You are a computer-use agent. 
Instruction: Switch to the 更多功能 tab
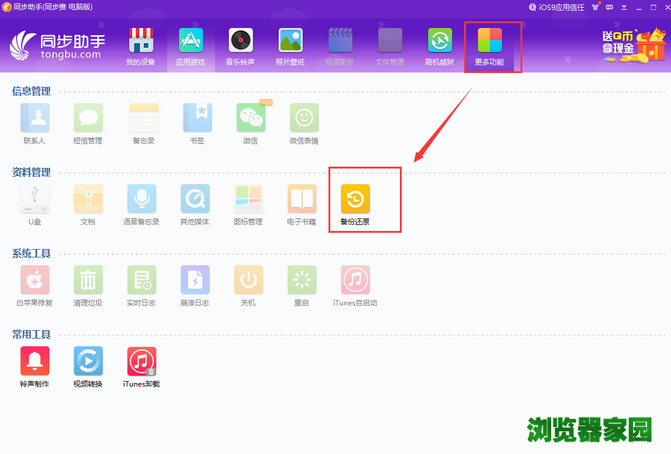pos(491,46)
